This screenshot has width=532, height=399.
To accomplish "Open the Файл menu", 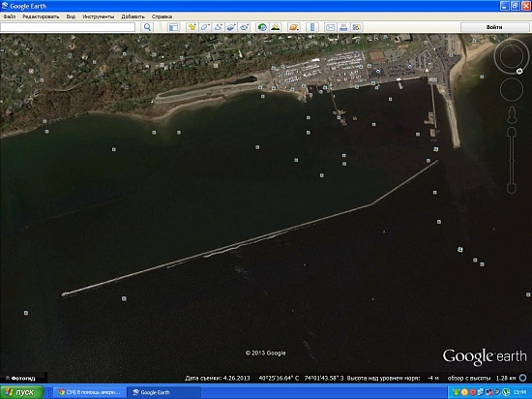I will pyautogui.click(x=10, y=16).
